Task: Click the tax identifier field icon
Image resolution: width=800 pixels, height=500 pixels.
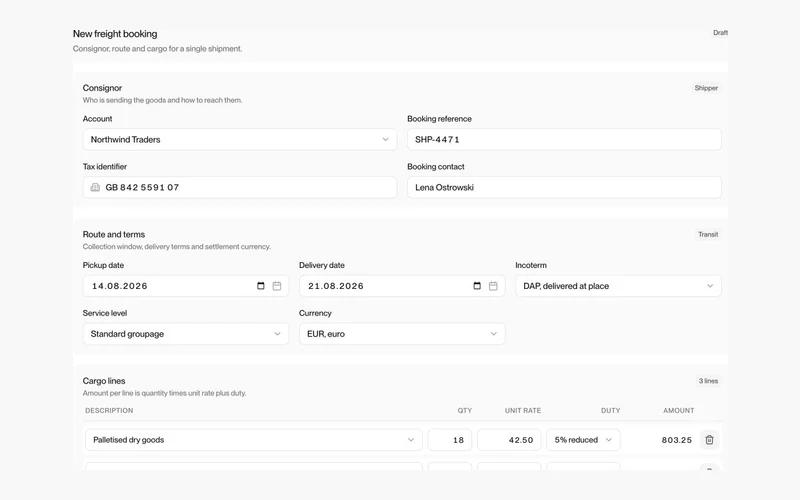Action: (95, 187)
